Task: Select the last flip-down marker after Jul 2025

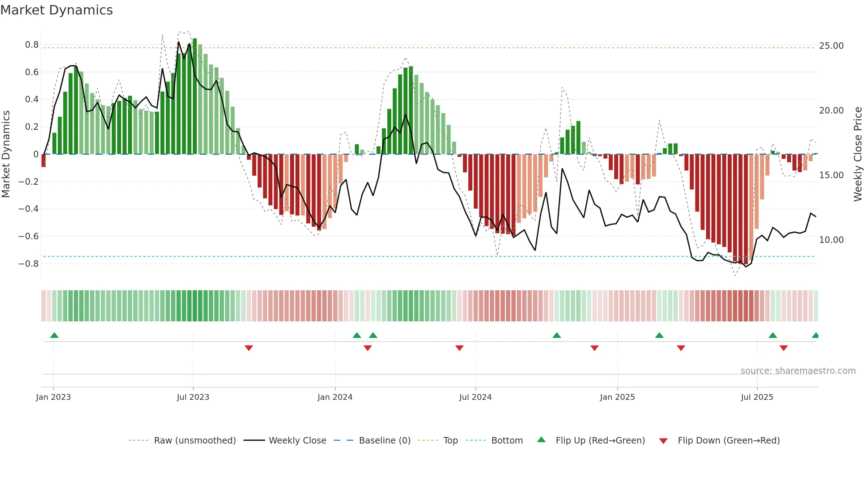Action: click(x=784, y=348)
